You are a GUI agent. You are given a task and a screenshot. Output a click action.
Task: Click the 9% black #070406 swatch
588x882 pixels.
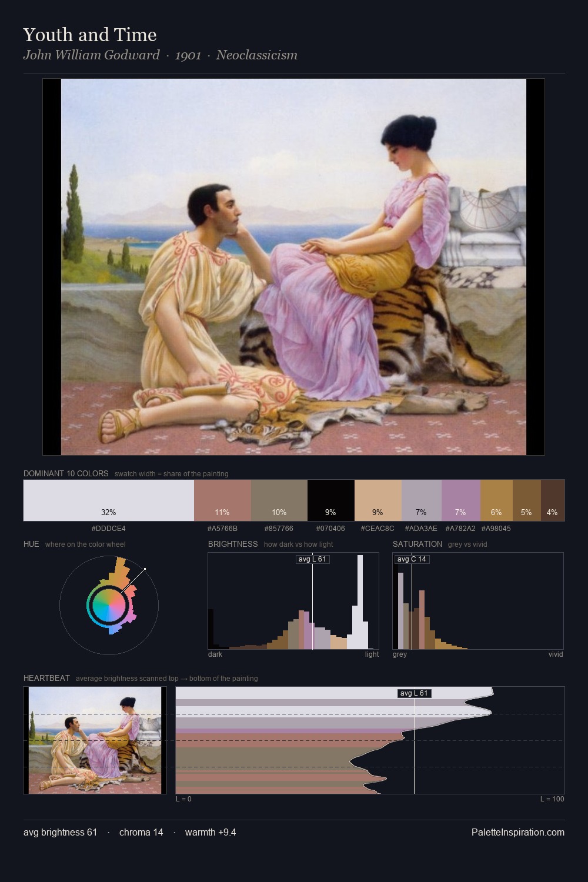331,500
